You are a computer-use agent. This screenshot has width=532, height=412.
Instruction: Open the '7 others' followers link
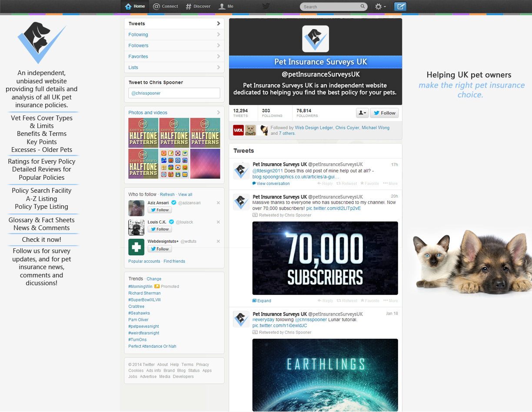(287, 133)
